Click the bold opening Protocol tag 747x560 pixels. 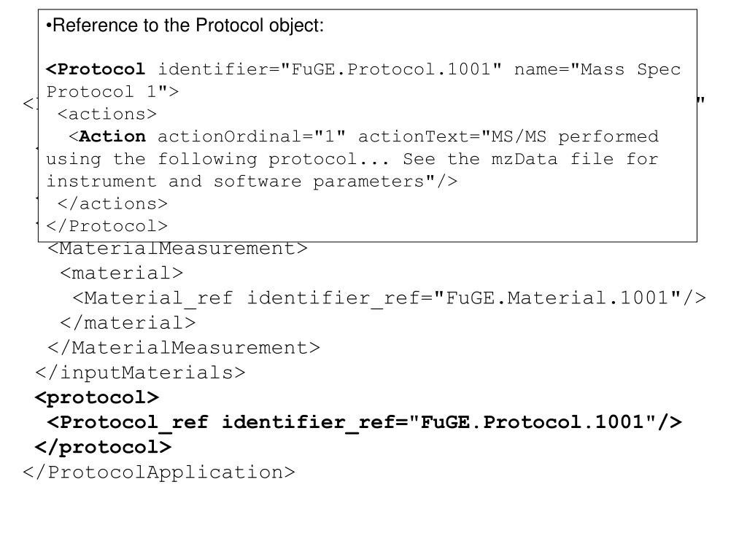[x=96, y=69]
